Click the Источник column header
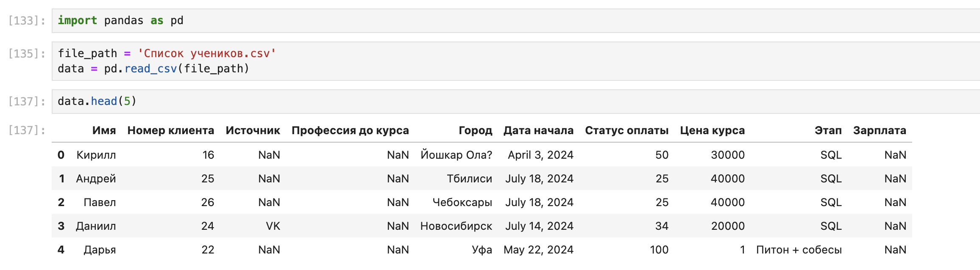The image size is (980, 270). pyautogui.click(x=253, y=130)
